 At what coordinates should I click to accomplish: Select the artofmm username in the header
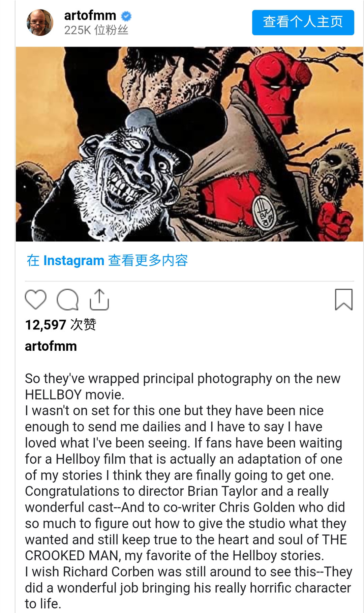90,16
